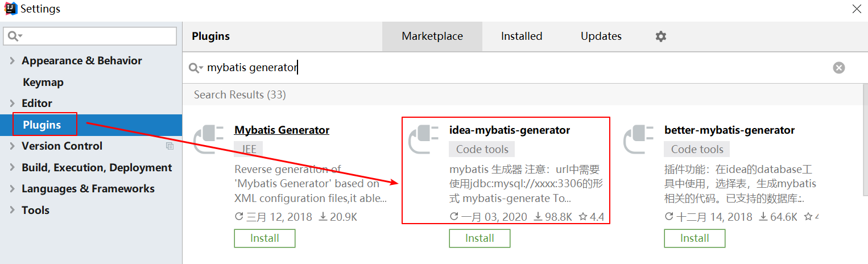
Task: Expand the Tools settings node
Action: coord(12,211)
